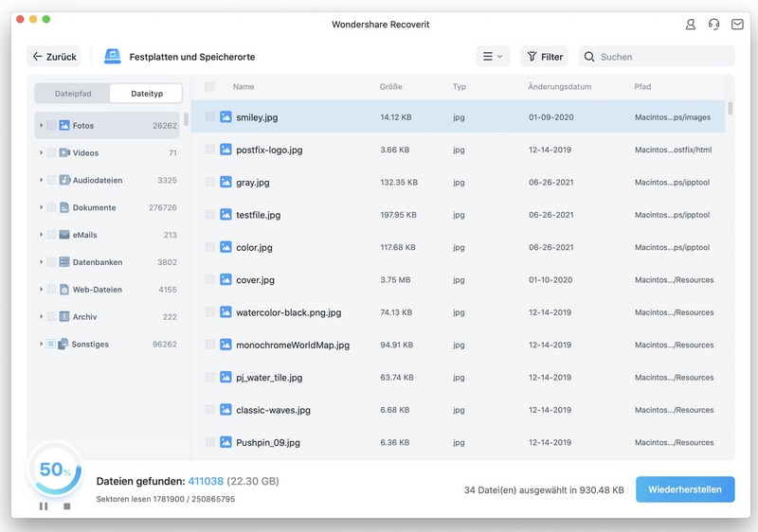Click the Archiv category icon
758x532 pixels.
pos(64,317)
